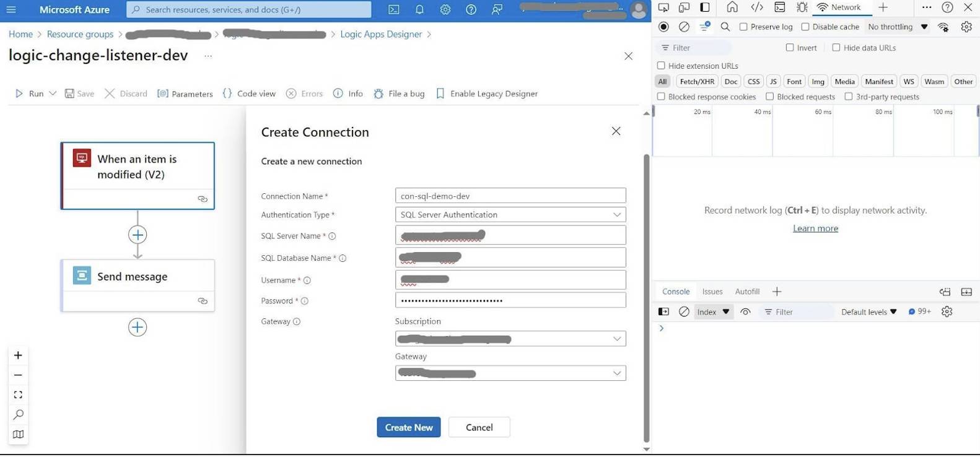
Task: Click the Connection Name input field
Action: [x=510, y=196]
